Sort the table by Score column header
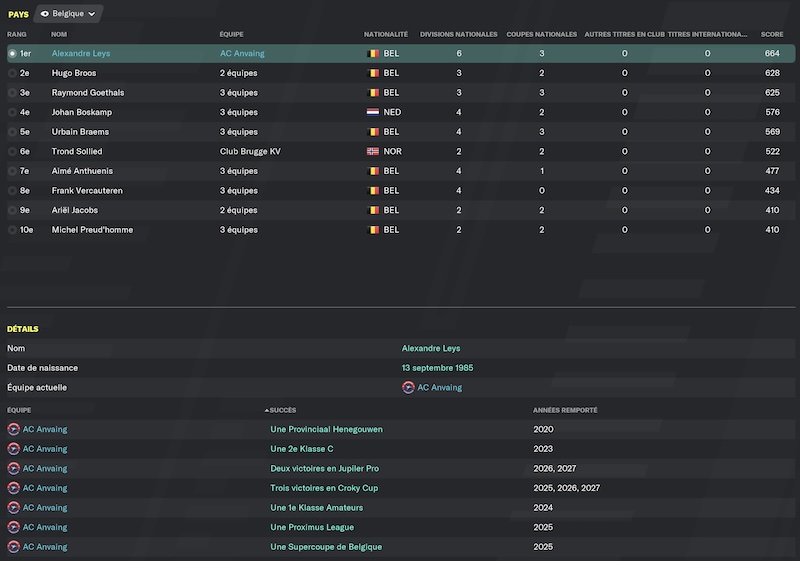Image resolution: width=800 pixels, height=561 pixels. 771,34
